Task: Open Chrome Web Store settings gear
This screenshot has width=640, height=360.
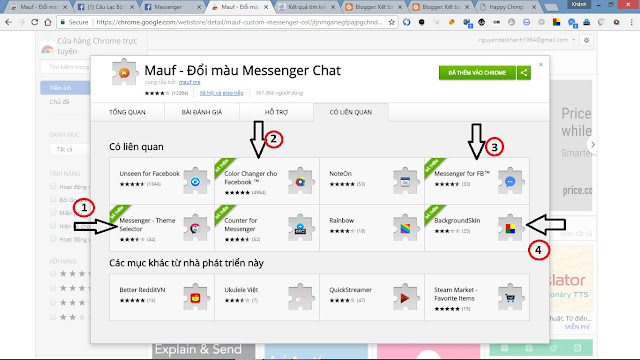Action: point(587,40)
